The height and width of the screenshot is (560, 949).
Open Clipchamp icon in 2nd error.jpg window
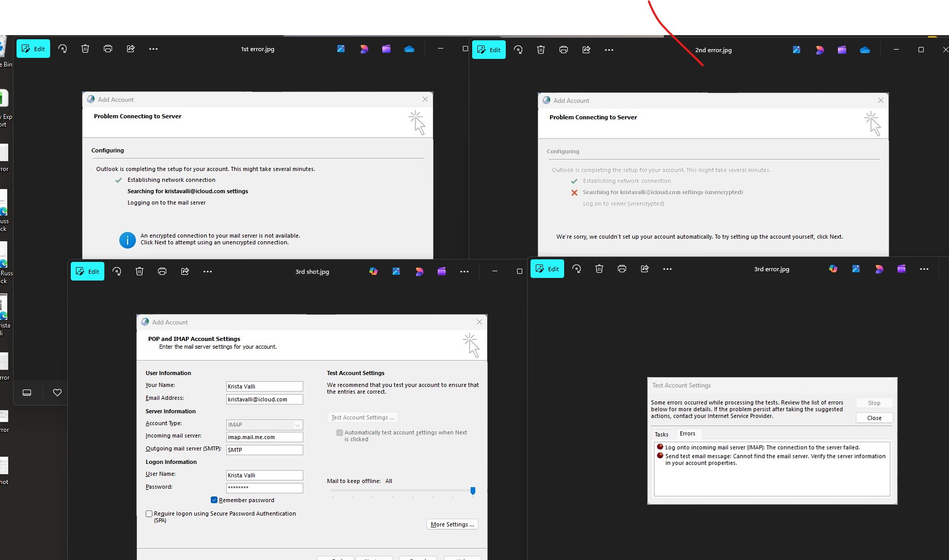(x=842, y=50)
